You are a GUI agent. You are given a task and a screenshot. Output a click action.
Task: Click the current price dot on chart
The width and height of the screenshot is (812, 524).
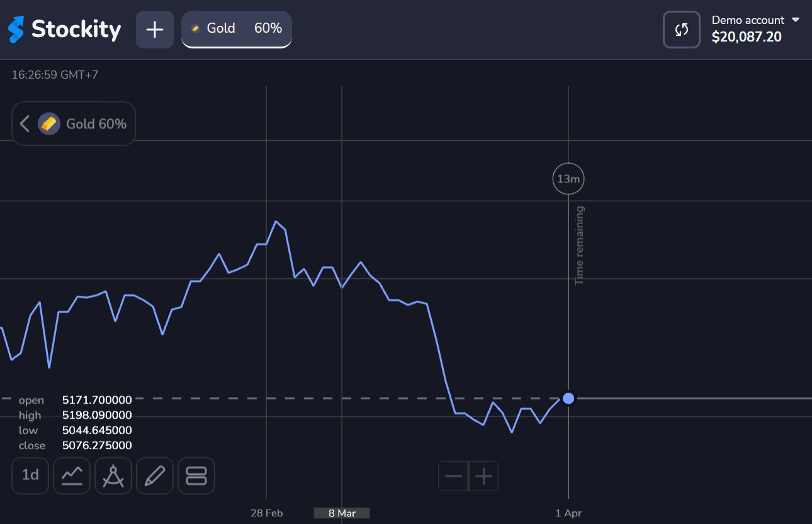pyautogui.click(x=568, y=398)
